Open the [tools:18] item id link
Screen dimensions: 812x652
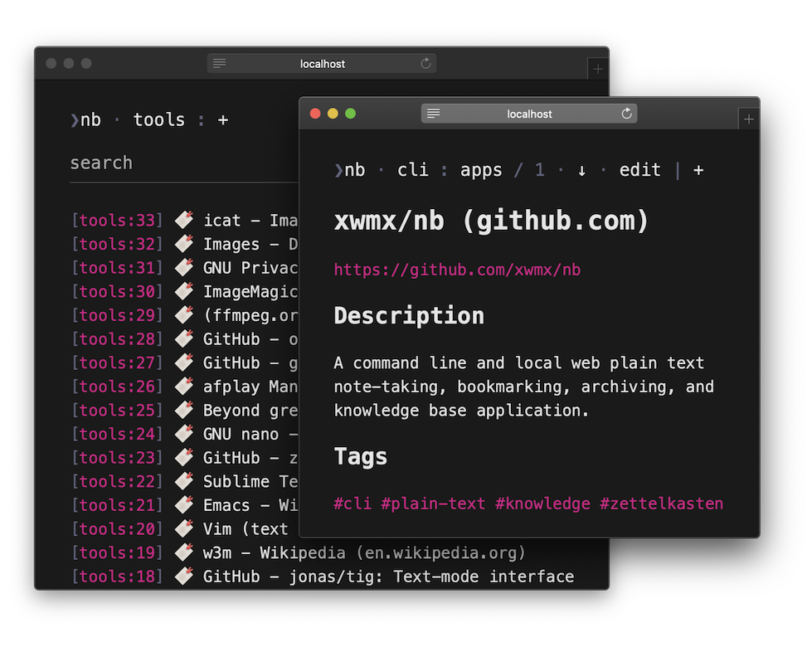(x=117, y=577)
